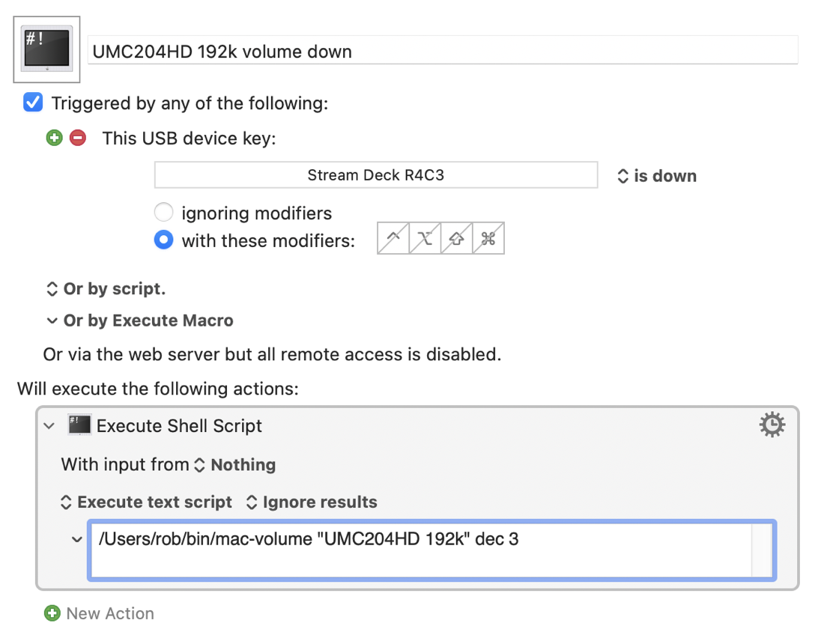This screenshot has width=824, height=644.
Task: Click the macro name text field
Action: click(x=442, y=51)
